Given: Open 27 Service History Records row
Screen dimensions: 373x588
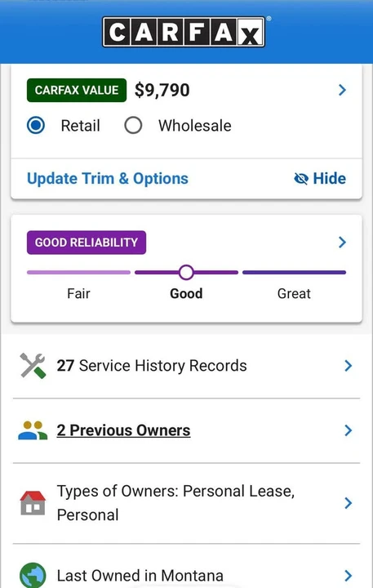Looking at the screenshot, I should point(186,366).
